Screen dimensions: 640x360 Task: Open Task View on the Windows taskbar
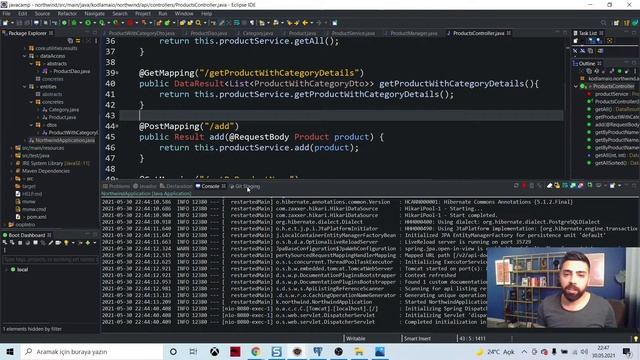pos(193,351)
